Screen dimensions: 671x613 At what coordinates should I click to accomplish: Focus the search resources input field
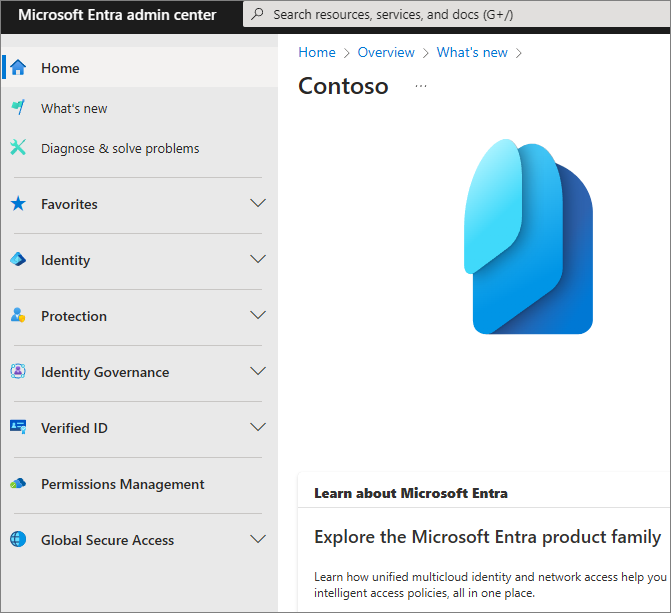[457, 14]
